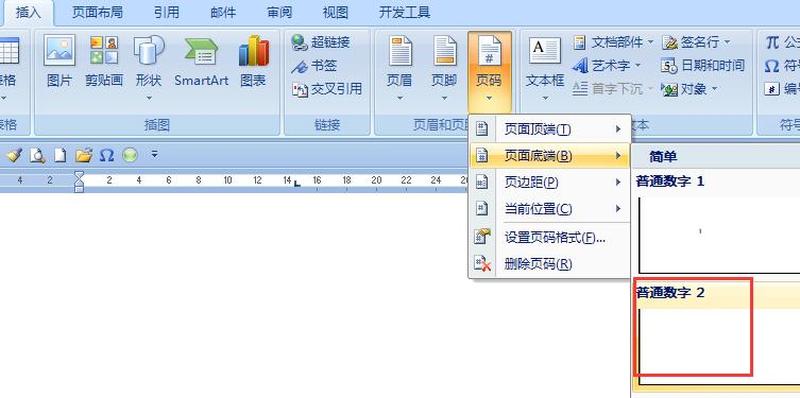Expand the 文本框 dropdown arrow

[x=545, y=97]
